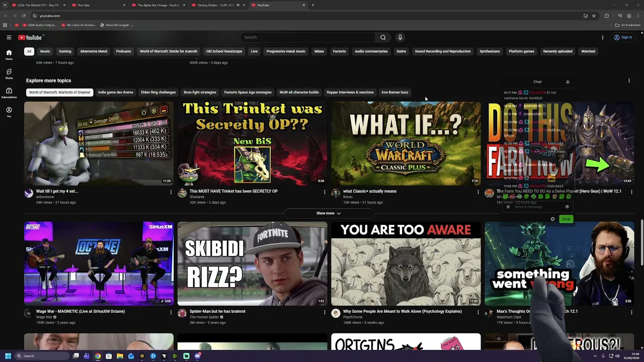This screenshot has height=362, width=644.
Task: Open Chrome media controls icon
Action: [619, 16]
